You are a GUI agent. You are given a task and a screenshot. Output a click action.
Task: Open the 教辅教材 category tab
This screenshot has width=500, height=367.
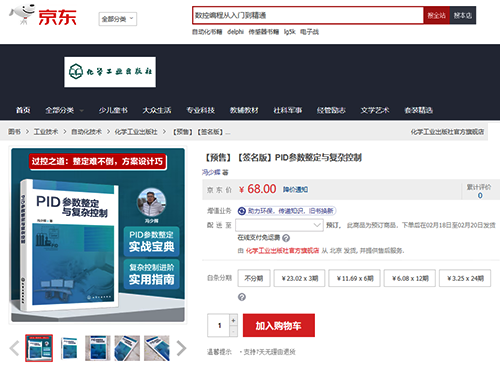pos(244,110)
